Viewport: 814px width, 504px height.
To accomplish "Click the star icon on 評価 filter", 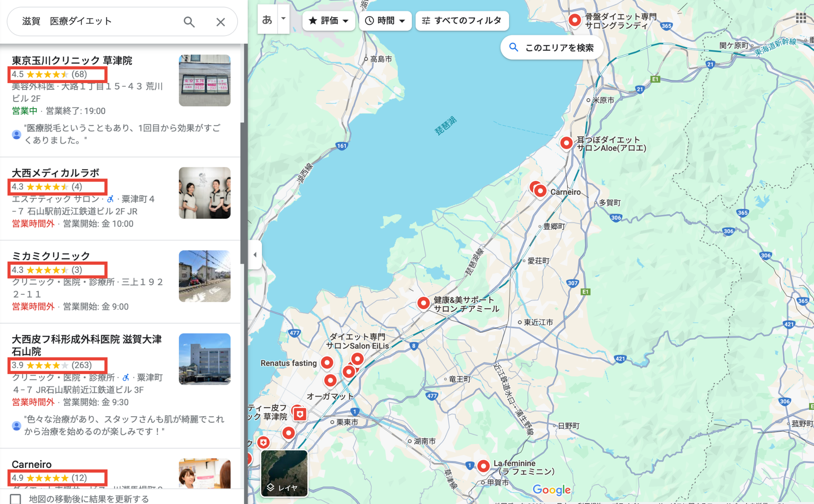I will (x=313, y=21).
